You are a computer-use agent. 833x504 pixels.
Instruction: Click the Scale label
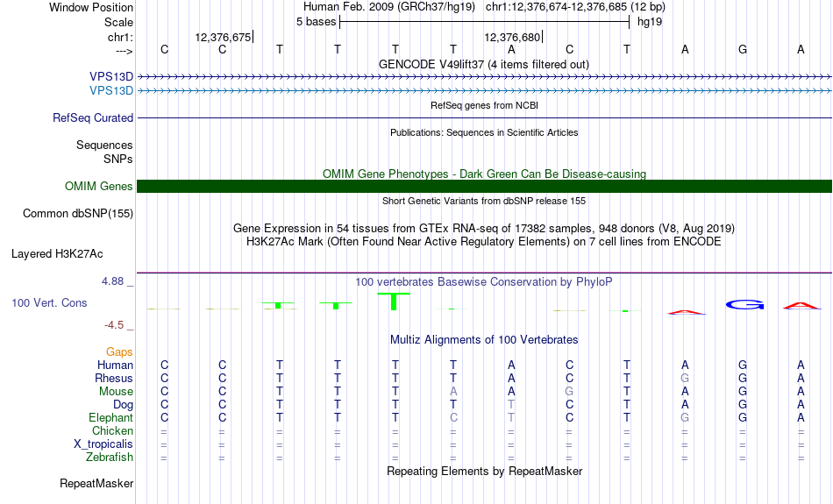(x=119, y=22)
